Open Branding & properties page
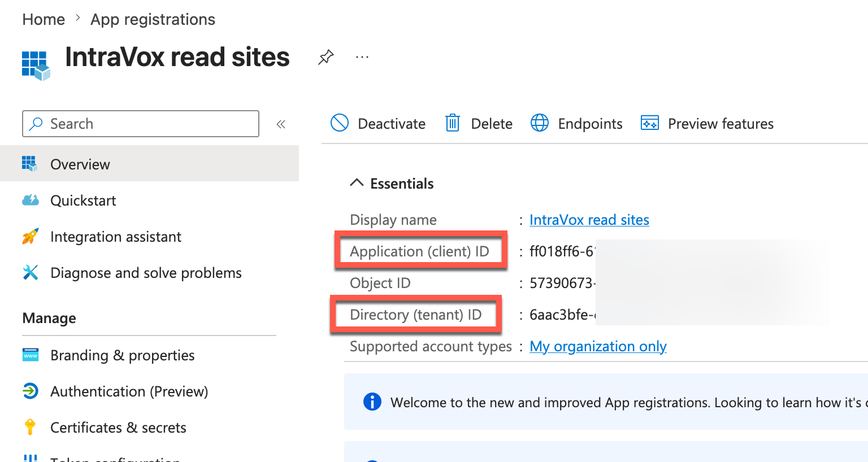868x462 pixels. point(149,355)
